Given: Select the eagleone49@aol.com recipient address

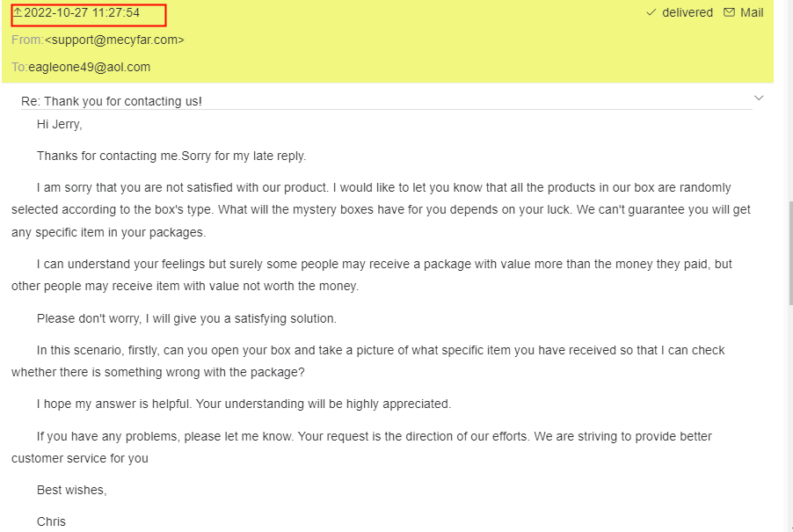Looking at the screenshot, I should pos(89,67).
